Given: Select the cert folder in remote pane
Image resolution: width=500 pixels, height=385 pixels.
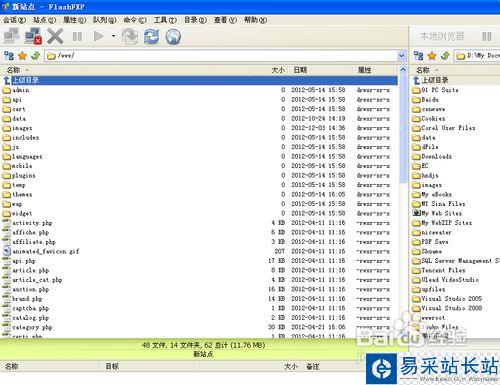Looking at the screenshot, I should tap(19, 109).
